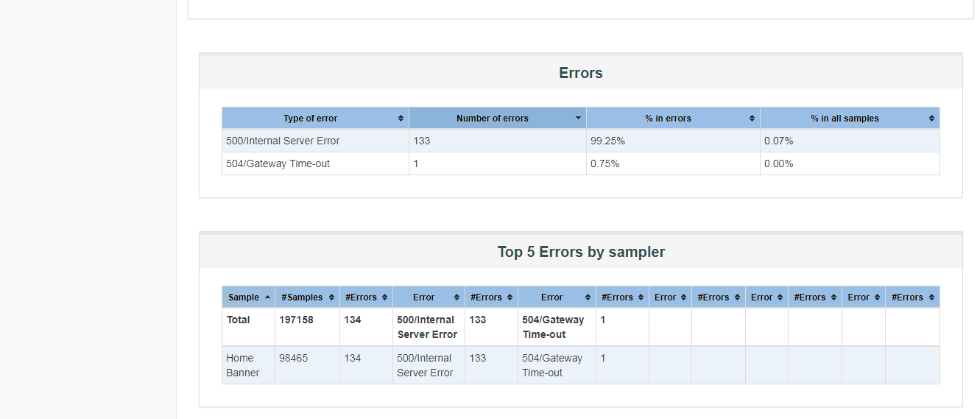This screenshot has width=980, height=419.
Task: Click the 99.25% value
Action: tap(608, 141)
